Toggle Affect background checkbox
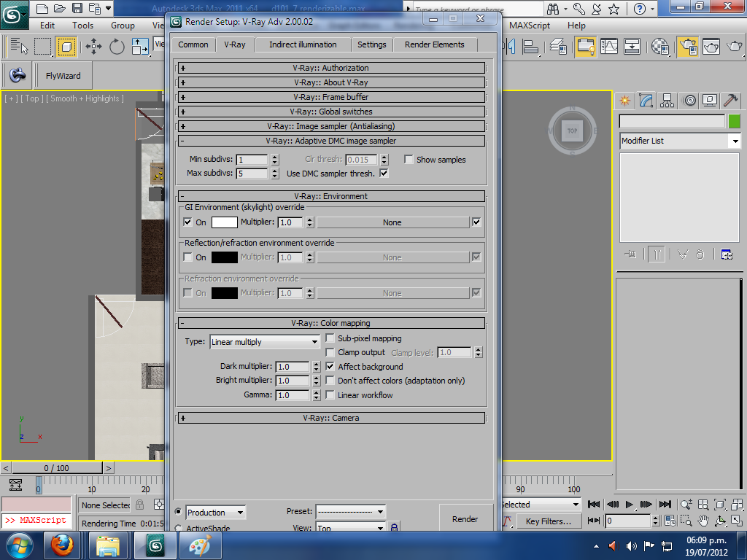Screen dimensions: 747x560 tap(330, 367)
